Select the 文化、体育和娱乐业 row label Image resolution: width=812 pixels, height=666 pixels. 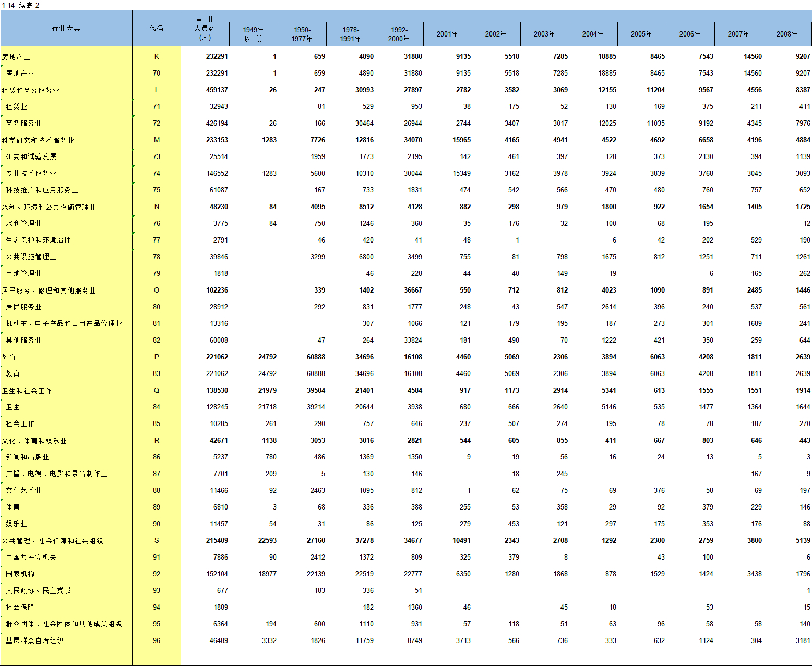click(34, 441)
